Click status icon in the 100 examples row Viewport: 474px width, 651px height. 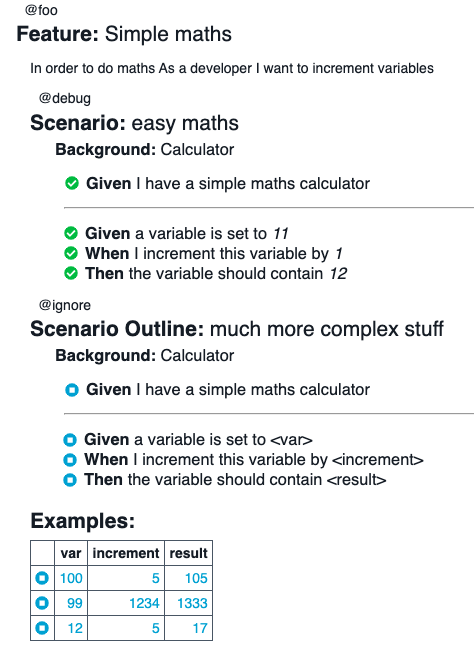point(42,578)
